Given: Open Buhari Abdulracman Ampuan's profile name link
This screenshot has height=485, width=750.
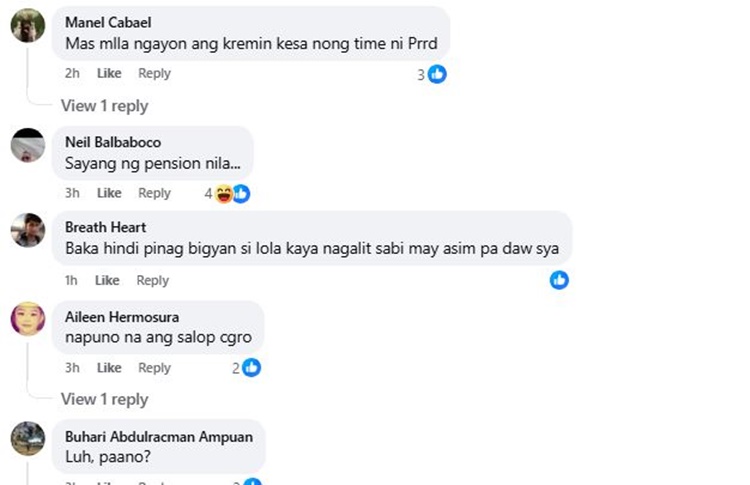Looking at the screenshot, I should point(159,437).
